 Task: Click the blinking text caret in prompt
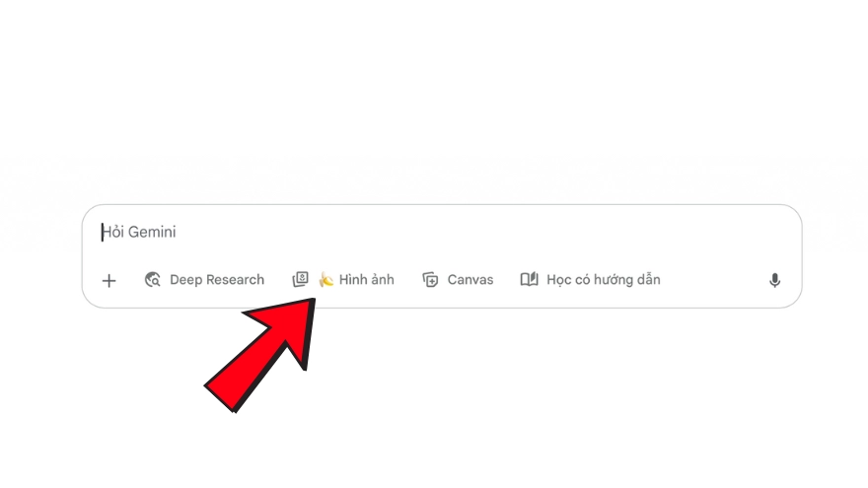click(x=103, y=233)
